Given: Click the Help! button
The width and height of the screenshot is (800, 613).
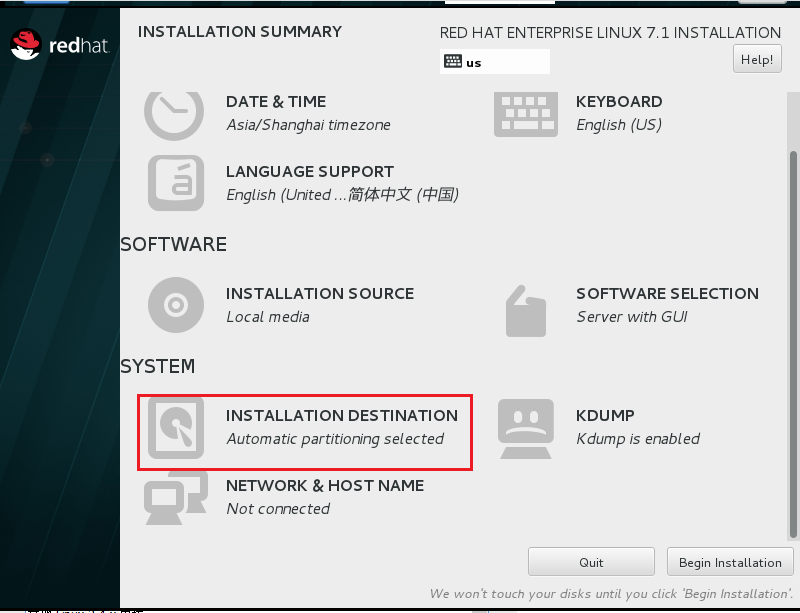Looking at the screenshot, I should click(x=757, y=59).
